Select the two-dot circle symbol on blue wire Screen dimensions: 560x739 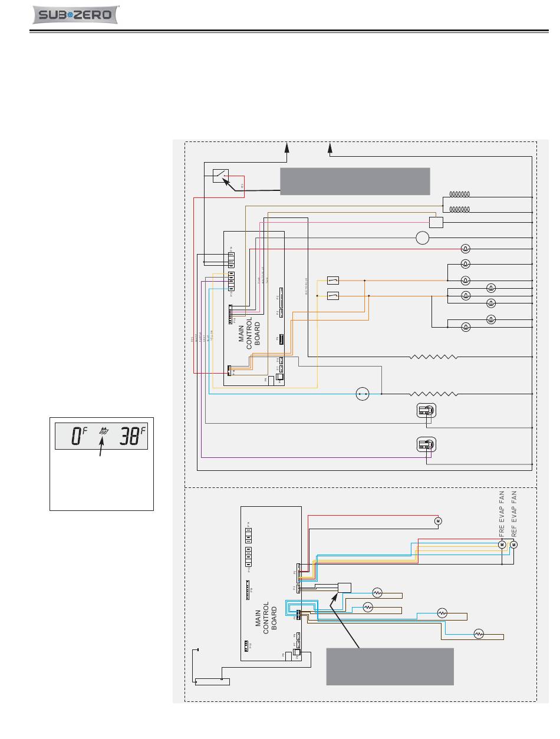tap(363, 394)
